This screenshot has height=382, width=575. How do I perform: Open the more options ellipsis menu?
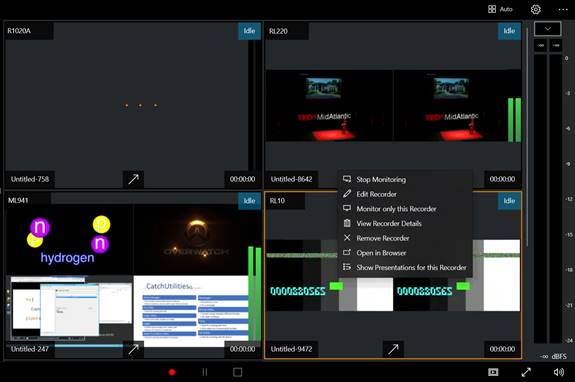click(x=563, y=10)
